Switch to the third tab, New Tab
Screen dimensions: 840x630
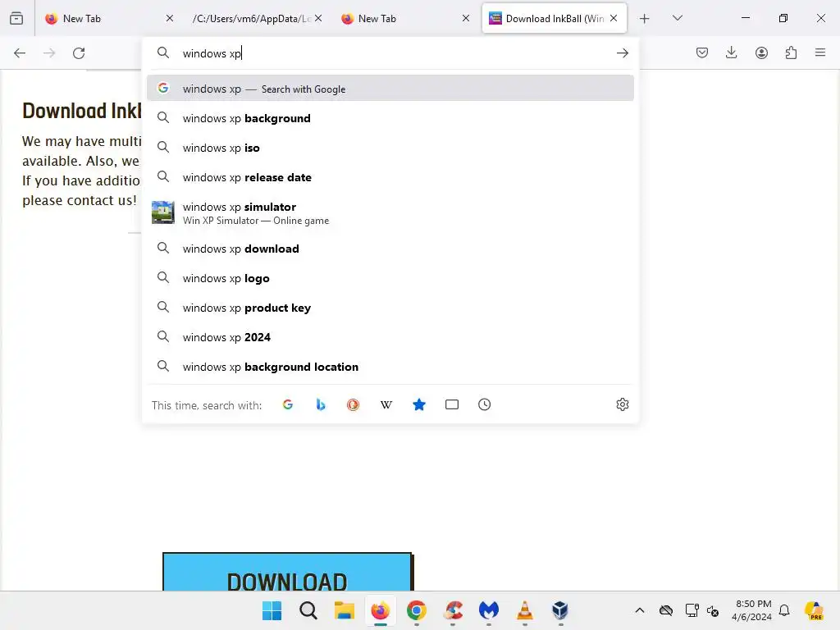point(405,18)
